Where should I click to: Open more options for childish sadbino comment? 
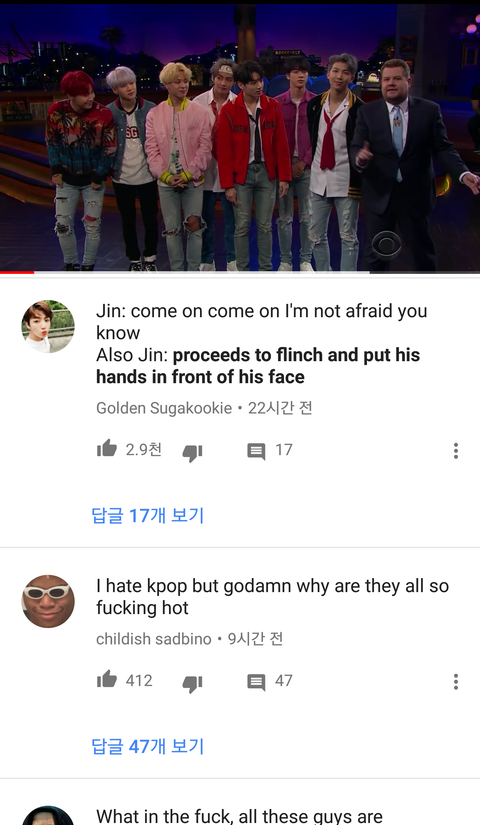(456, 681)
